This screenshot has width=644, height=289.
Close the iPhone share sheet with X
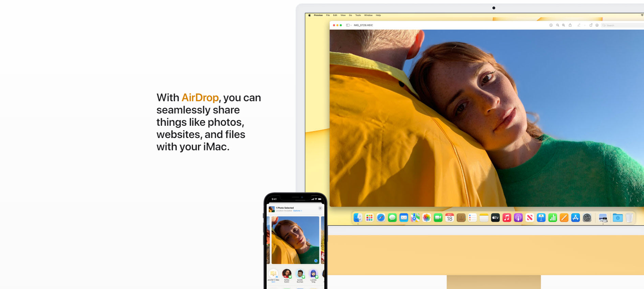320,208
